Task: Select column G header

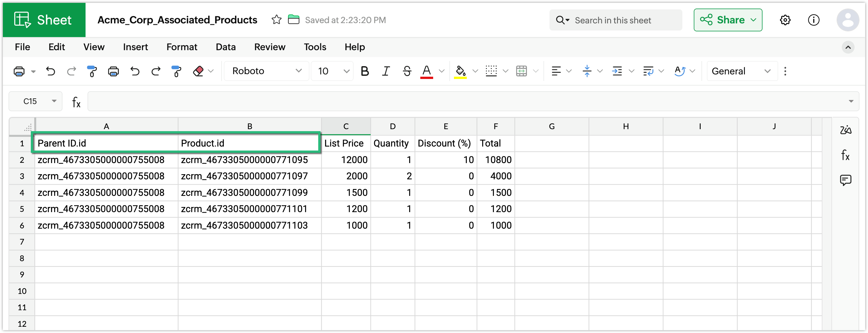Action: 551,126
